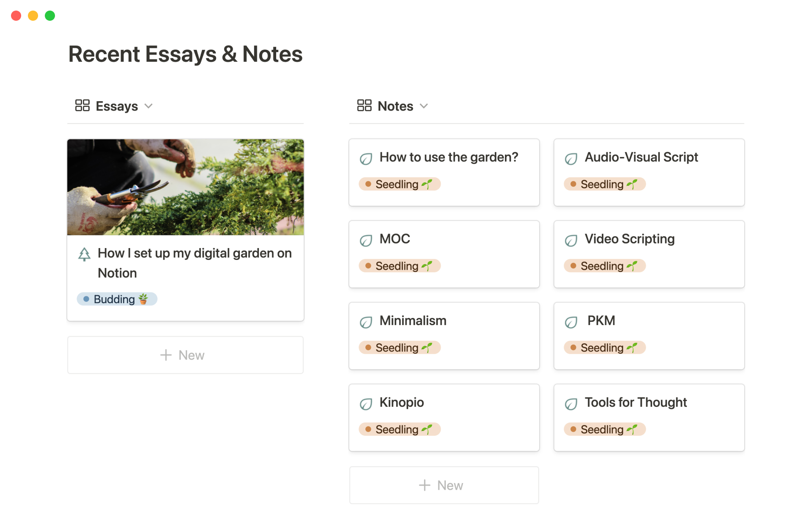
Task: Click the leaf icon beside PKM
Action: (571, 322)
